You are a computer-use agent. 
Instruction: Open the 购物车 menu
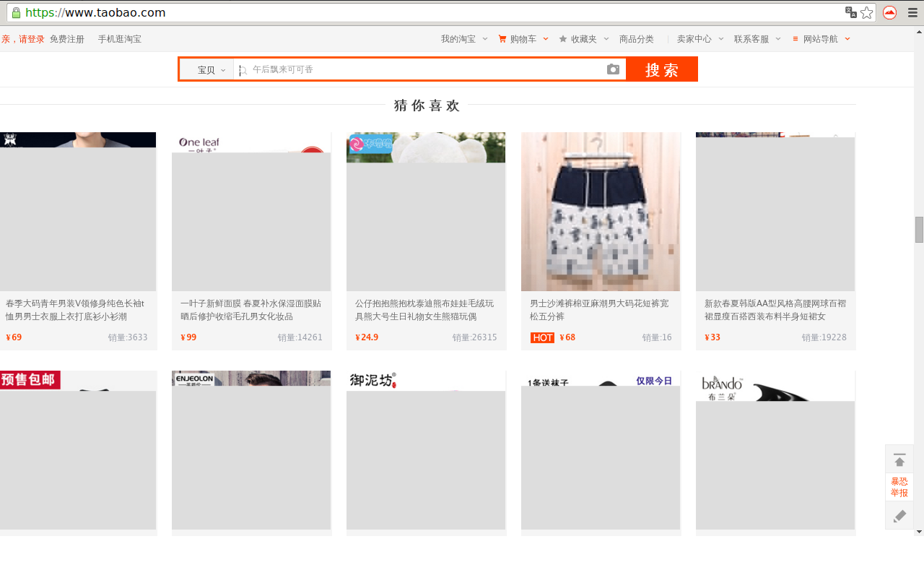(x=523, y=39)
